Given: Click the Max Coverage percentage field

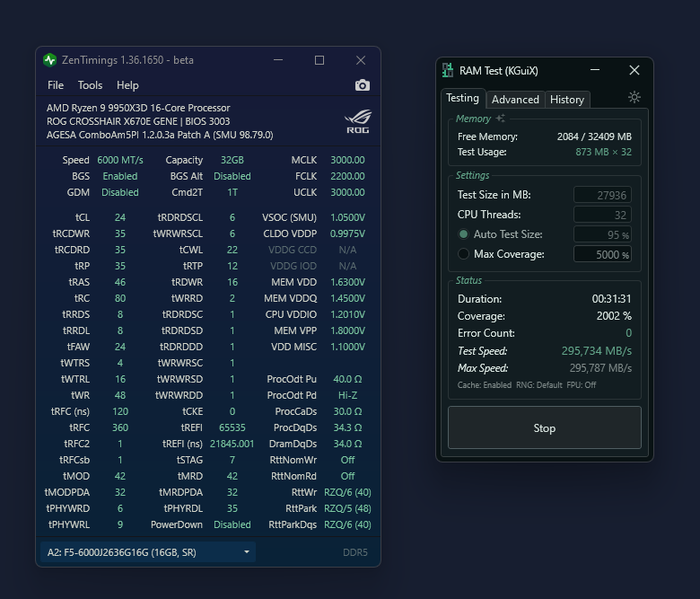Looking at the screenshot, I should pos(601,254).
